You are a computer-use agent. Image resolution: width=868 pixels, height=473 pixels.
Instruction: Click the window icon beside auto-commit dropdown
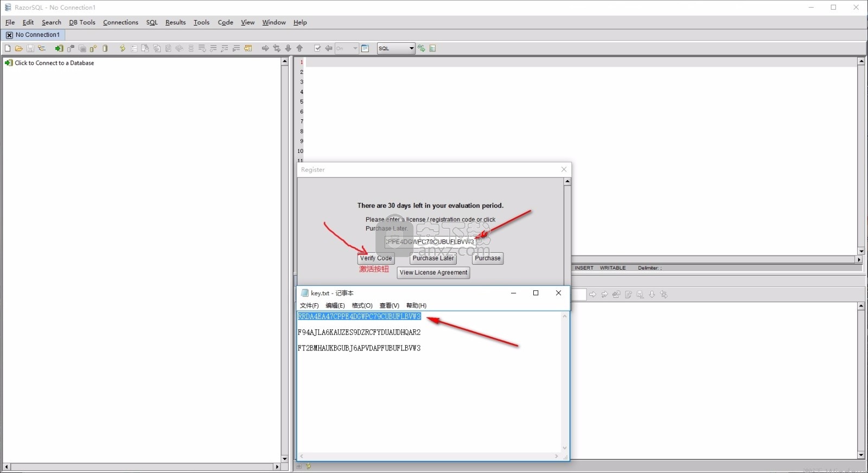[365, 48]
